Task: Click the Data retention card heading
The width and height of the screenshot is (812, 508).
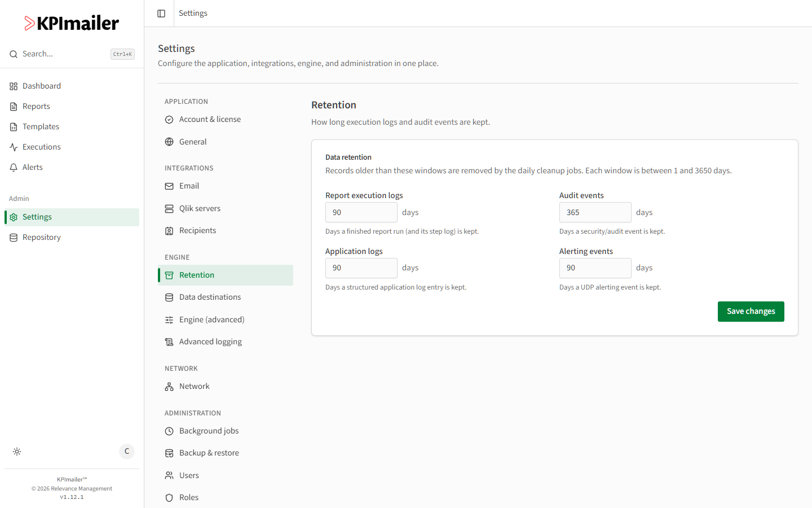Action: coord(348,157)
